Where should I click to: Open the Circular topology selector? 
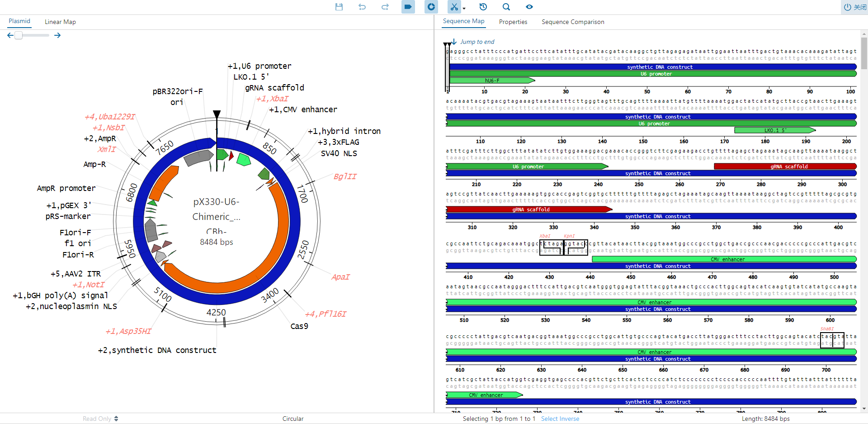[x=293, y=419]
